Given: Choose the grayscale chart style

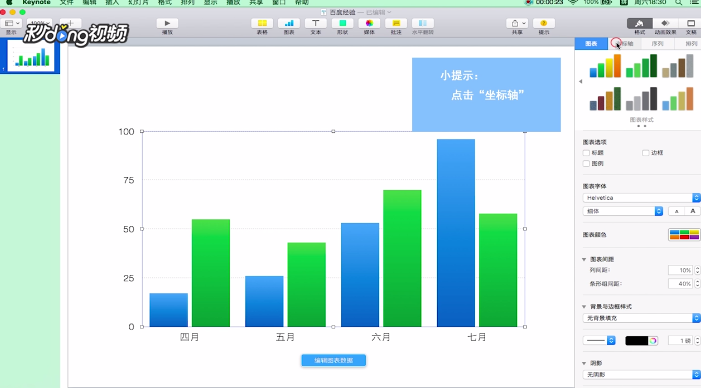Looking at the screenshot, I should pyautogui.click(x=642, y=99).
